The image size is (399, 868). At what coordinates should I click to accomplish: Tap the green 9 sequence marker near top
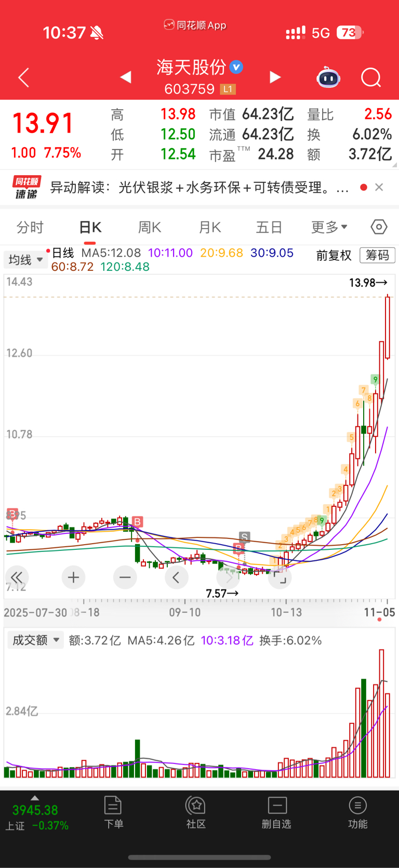[x=375, y=379]
